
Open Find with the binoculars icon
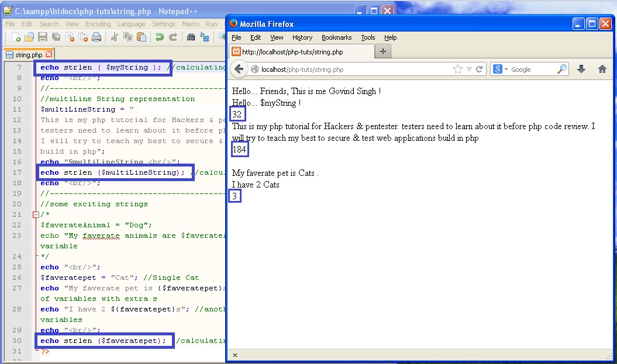(191, 37)
